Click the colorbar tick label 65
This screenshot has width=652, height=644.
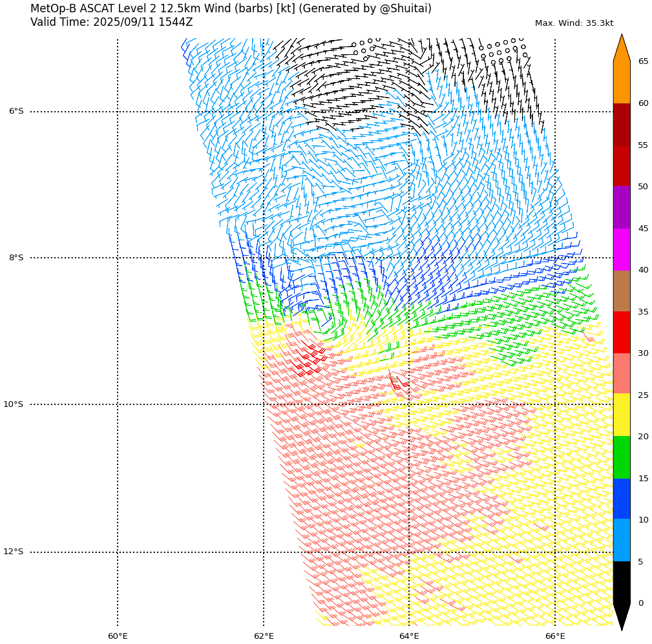[x=643, y=61]
